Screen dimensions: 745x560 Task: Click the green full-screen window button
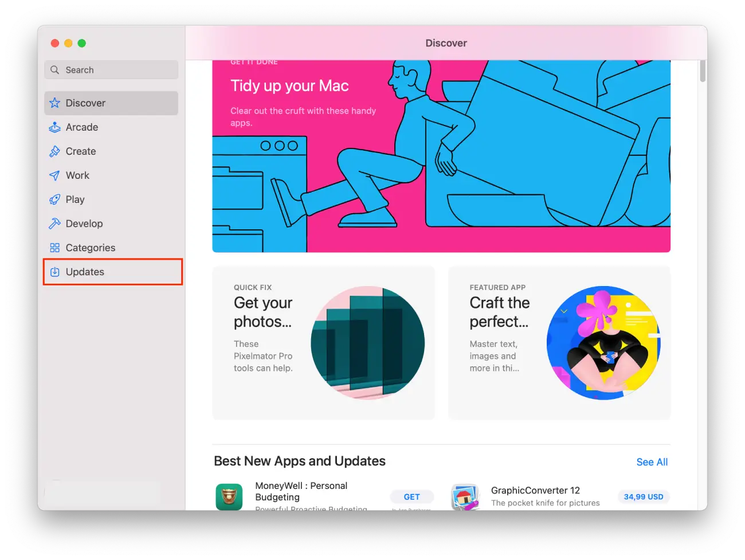(x=82, y=44)
